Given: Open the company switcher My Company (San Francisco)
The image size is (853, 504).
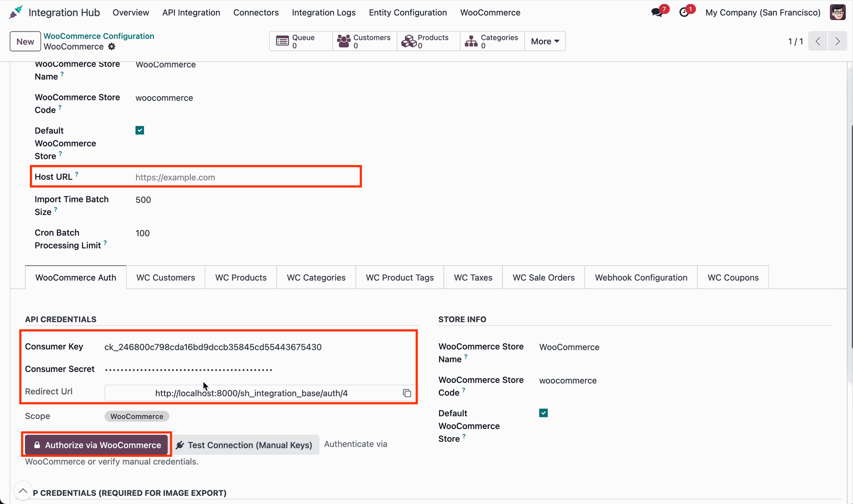Looking at the screenshot, I should click(763, 12).
